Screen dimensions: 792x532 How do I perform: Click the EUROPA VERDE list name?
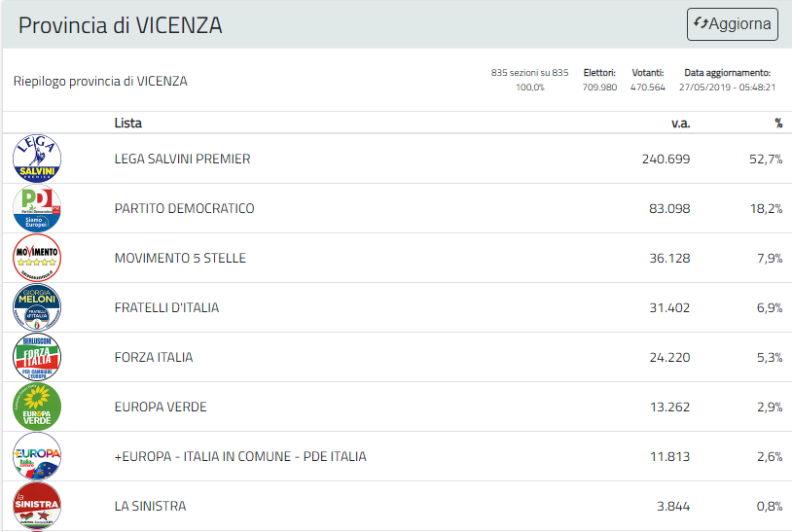[x=161, y=407]
